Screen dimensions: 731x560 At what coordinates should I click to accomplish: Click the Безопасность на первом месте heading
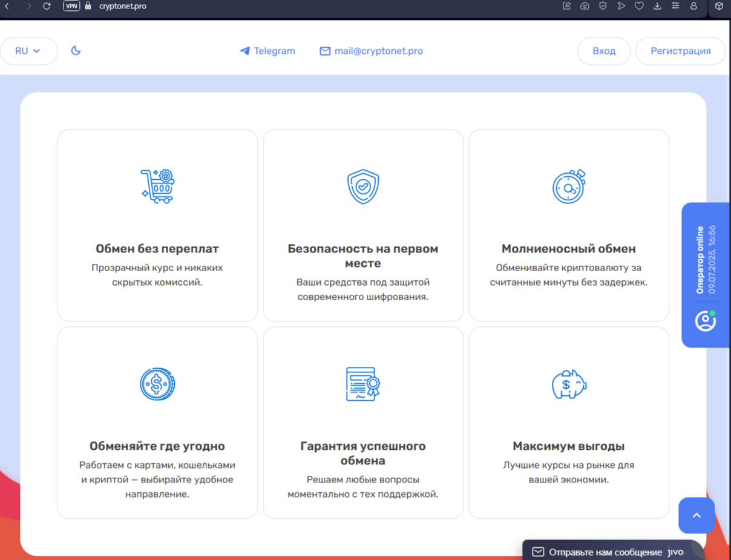[363, 256]
